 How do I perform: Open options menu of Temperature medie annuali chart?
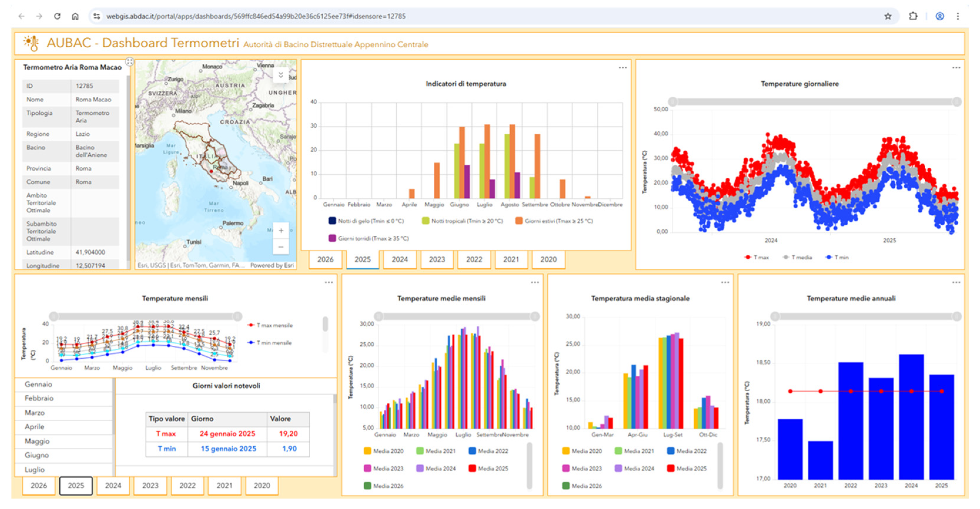pos(956,283)
